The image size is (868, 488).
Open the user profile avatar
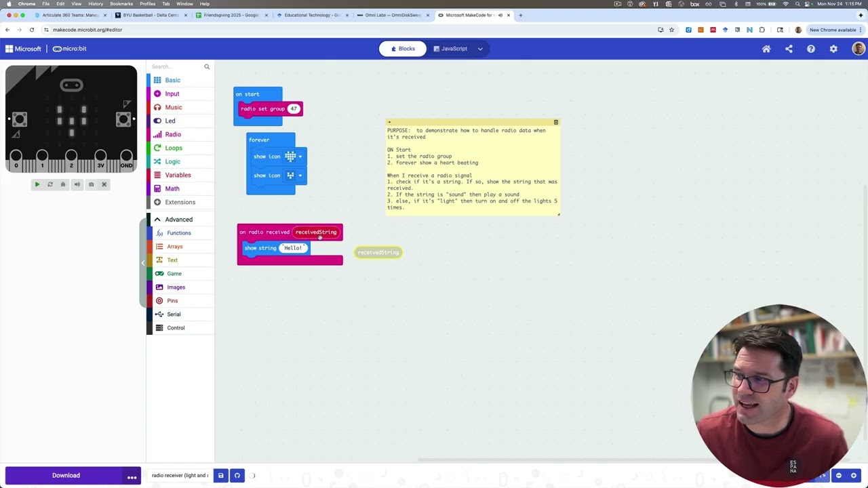[859, 49]
